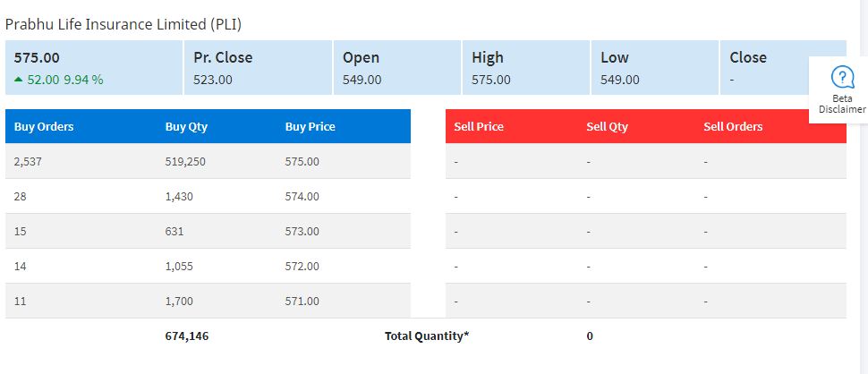The image size is (868, 374).
Task: Click the 1,055 buy quantity cell
Action: click(179, 266)
